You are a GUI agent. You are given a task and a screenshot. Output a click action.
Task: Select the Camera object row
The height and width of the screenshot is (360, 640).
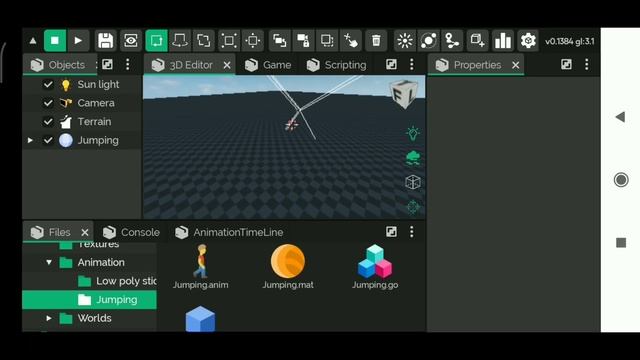[82, 103]
